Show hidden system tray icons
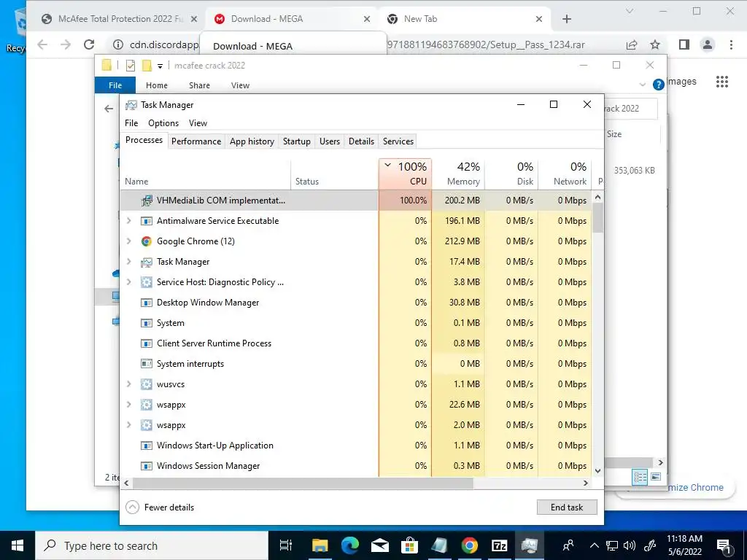Viewport: 747px width, 560px height. tap(594, 545)
